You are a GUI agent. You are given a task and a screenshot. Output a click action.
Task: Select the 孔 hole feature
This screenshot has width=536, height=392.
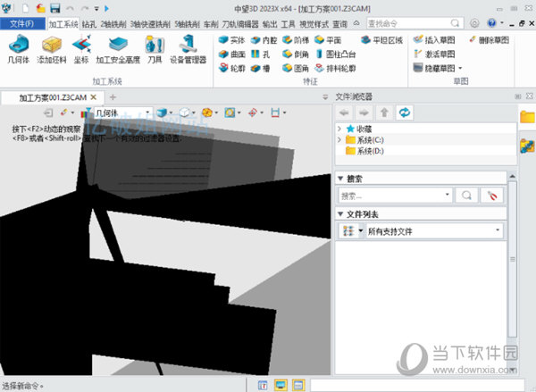click(261, 54)
